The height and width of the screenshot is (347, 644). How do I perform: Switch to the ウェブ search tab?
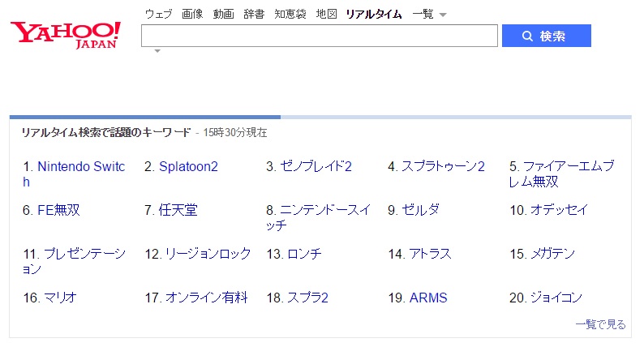point(158,14)
